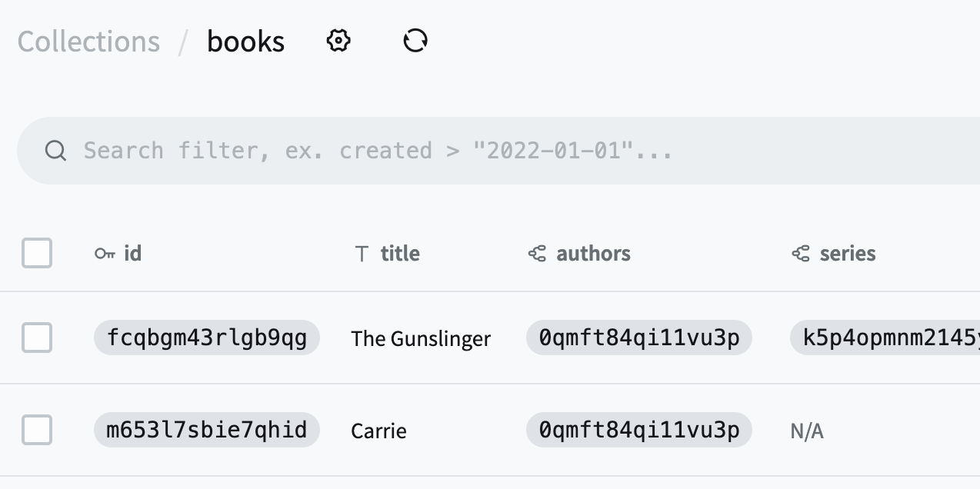This screenshot has height=489, width=980.
Task: Open The Gunslinger record by clicking its title
Action: tap(421, 338)
